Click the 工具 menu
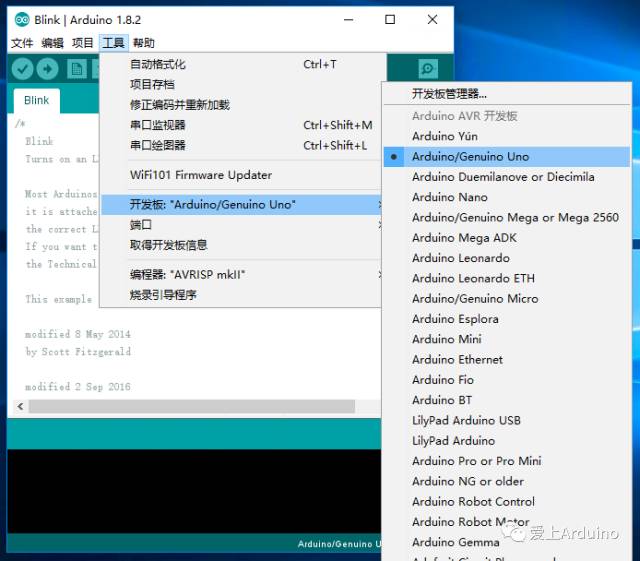The image size is (640, 561). point(113,43)
